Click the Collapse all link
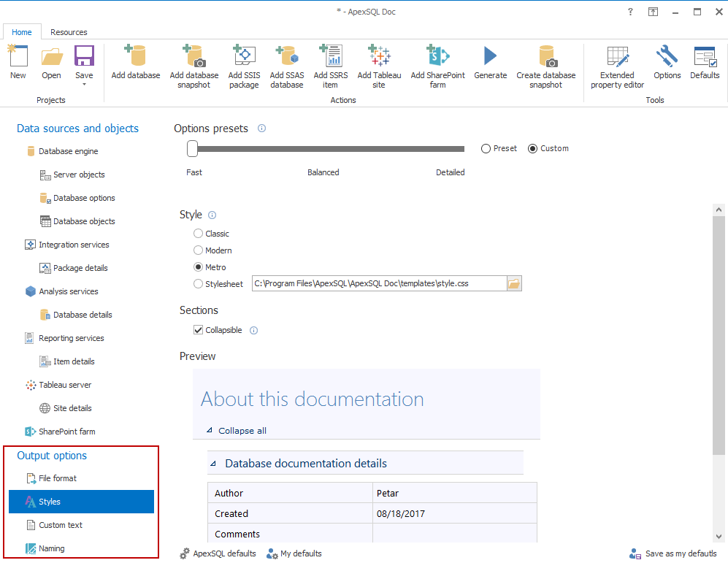The image size is (728, 571). pyautogui.click(x=242, y=431)
